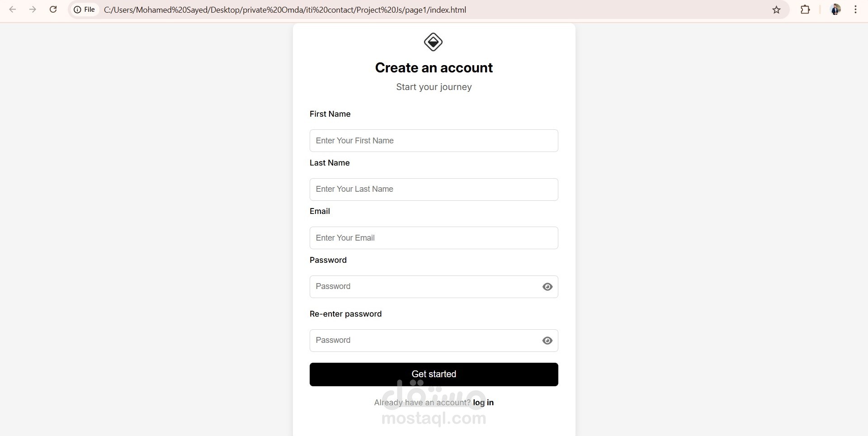The height and width of the screenshot is (436, 868).
Task: Click the diamond logo above the heading
Action: pos(433,42)
